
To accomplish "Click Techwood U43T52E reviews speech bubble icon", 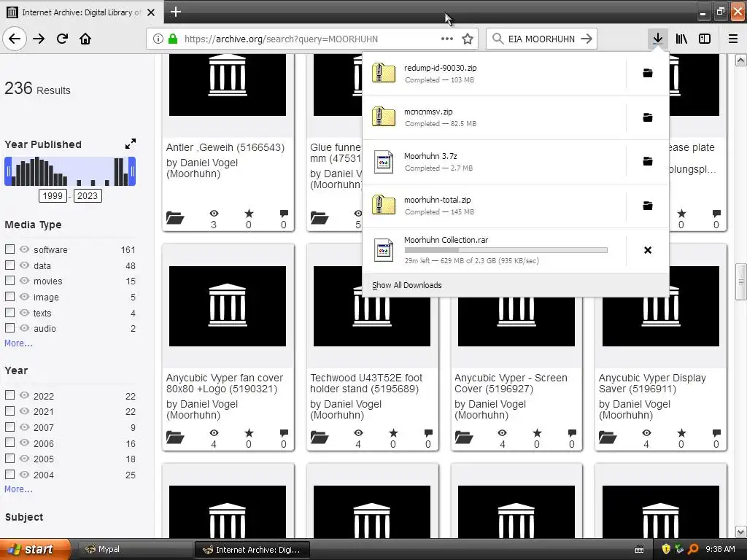I will 428,433.
